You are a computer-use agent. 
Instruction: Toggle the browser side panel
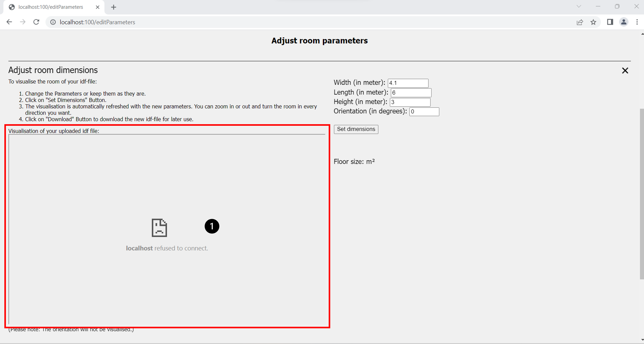click(x=610, y=22)
